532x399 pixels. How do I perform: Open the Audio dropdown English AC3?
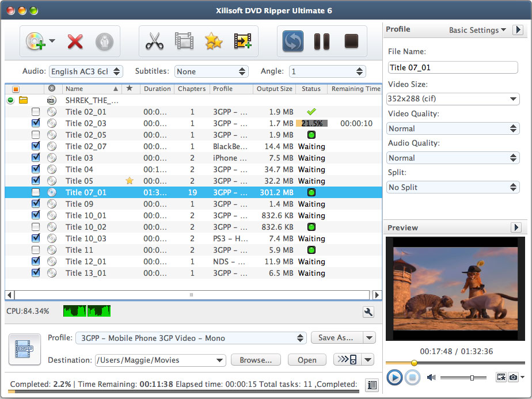click(x=86, y=71)
